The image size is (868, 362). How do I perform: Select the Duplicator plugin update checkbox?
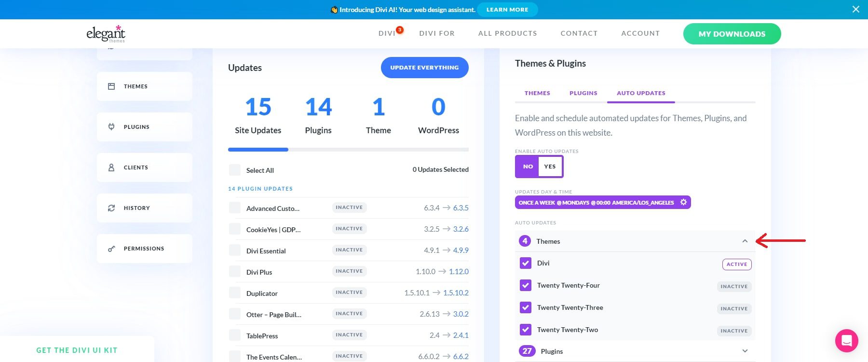click(x=235, y=293)
